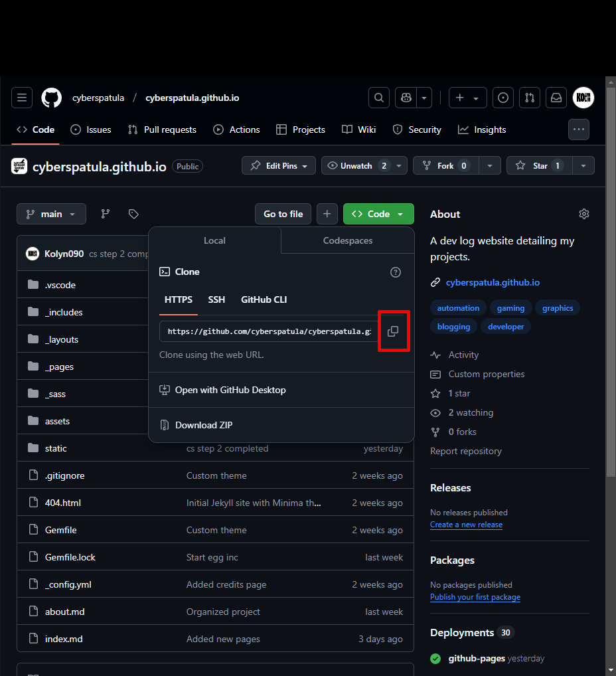View repository tags
The height and width of the screenshot is (676, 616).
coord(133,214)
